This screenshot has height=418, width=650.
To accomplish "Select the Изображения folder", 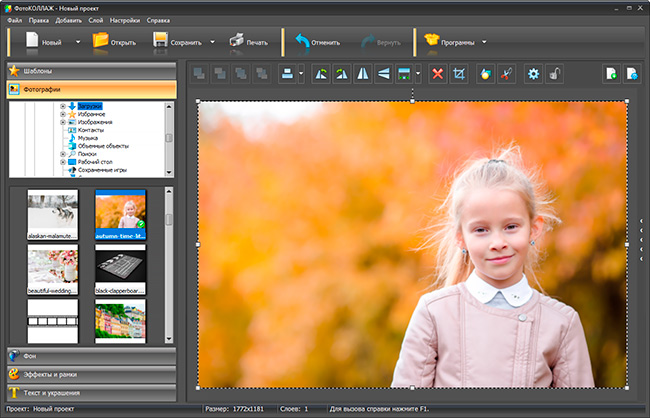I will pos(95,122).
